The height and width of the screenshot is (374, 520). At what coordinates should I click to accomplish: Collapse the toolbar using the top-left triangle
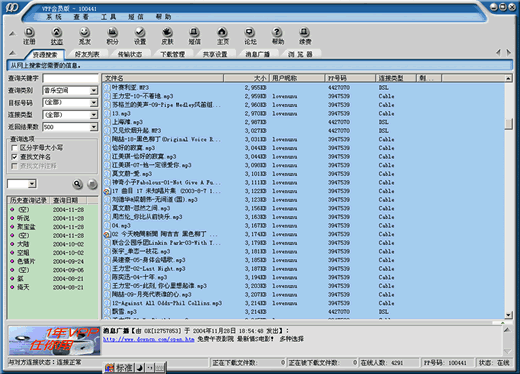pos(12,34)
